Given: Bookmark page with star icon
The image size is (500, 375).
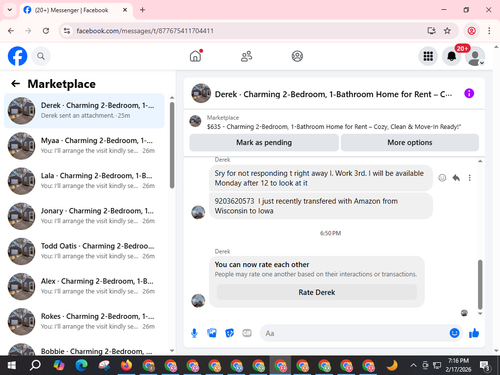Looking at the screenshot, I should coord(447,31).
